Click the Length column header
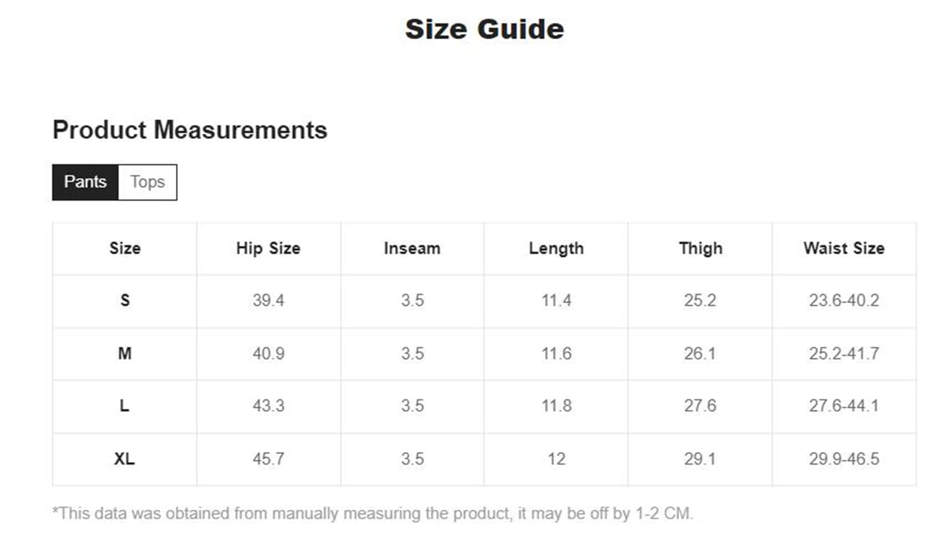Image resolution: width=938 pixels, height=560 pixels. pyautogui.click(x=556, y=248)
